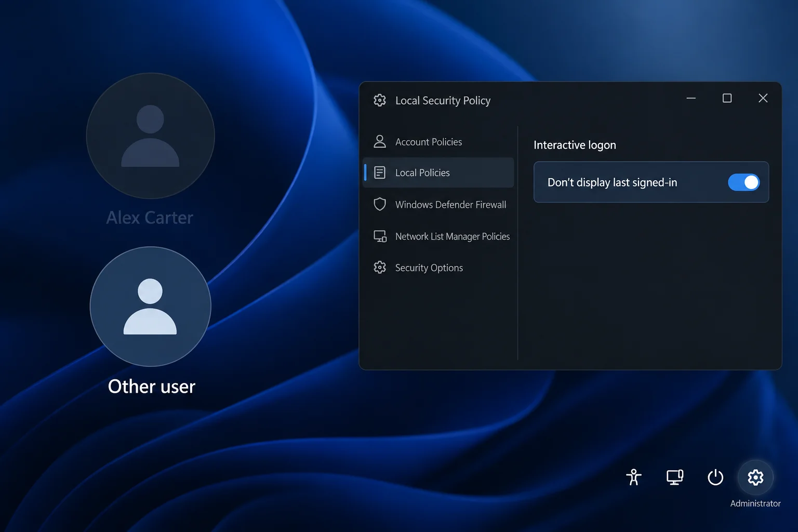Click the Account Policies person icon
This screenshot has width=798, height=532.
click(380, 141)
